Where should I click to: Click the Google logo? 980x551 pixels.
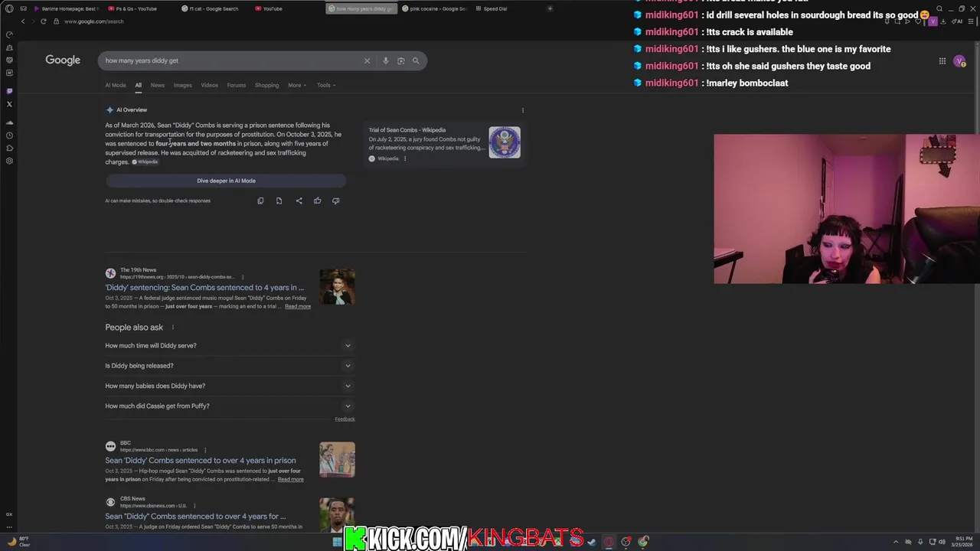coord(63,60)
